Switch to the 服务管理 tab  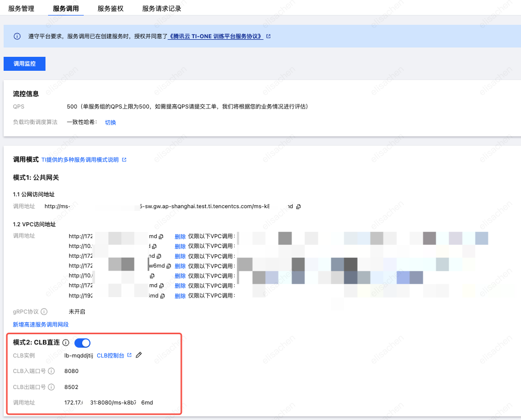coord(21,9)
